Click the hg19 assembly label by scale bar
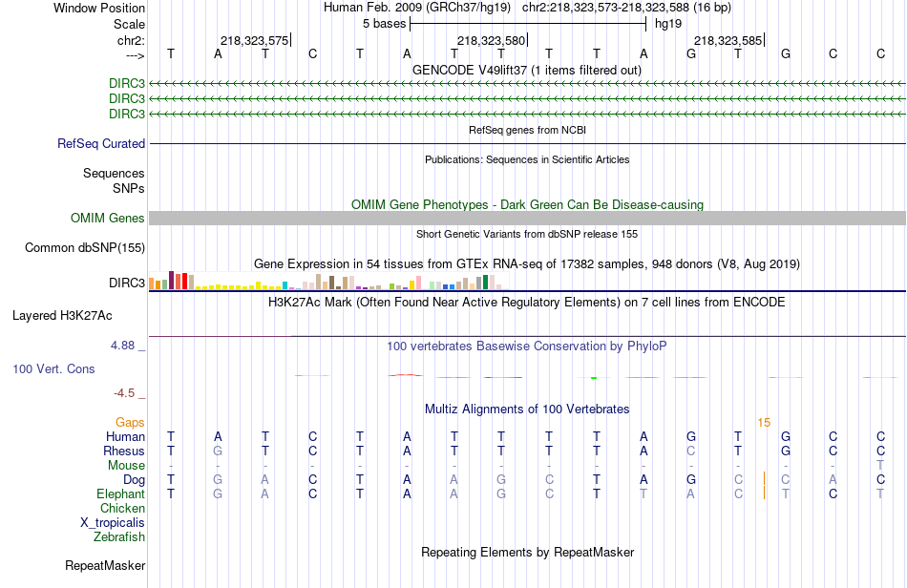This screenshot has height=588, width=907. coord(668,24)
